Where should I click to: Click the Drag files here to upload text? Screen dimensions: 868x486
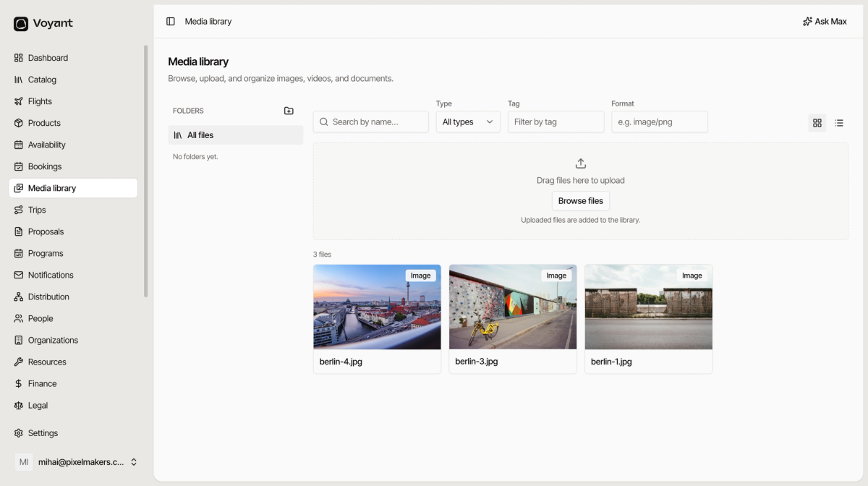581,181
